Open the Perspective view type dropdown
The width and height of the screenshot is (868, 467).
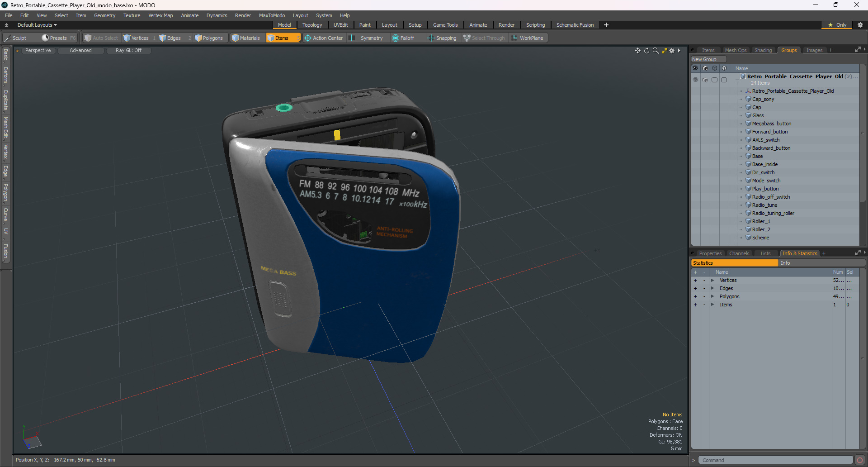38,50
